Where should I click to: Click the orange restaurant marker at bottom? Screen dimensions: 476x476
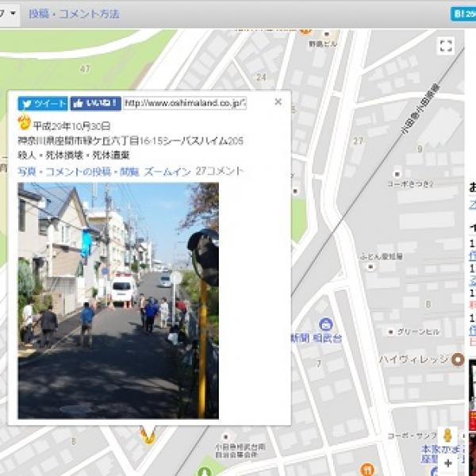point(367,470)
